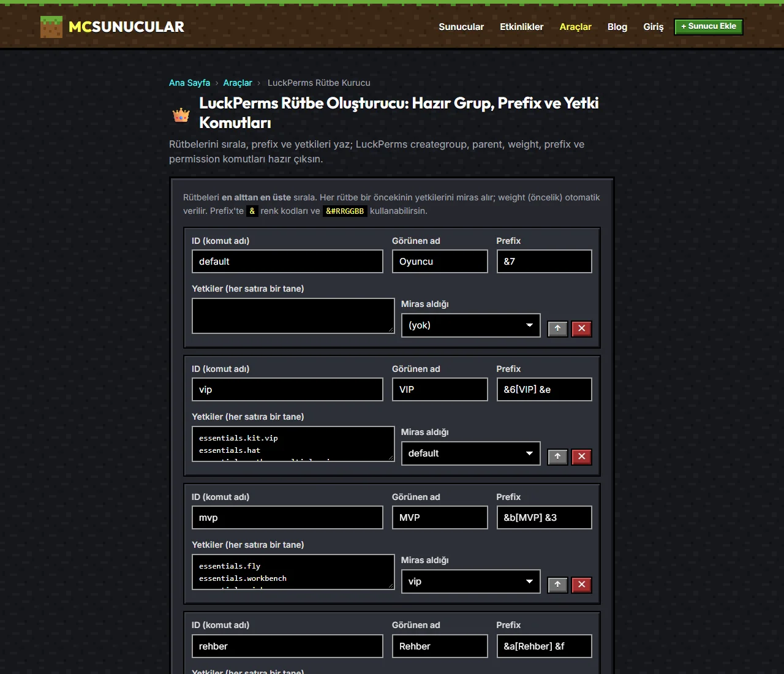Move the mvp rank up

pyautogui.click(x=557, y=585)
